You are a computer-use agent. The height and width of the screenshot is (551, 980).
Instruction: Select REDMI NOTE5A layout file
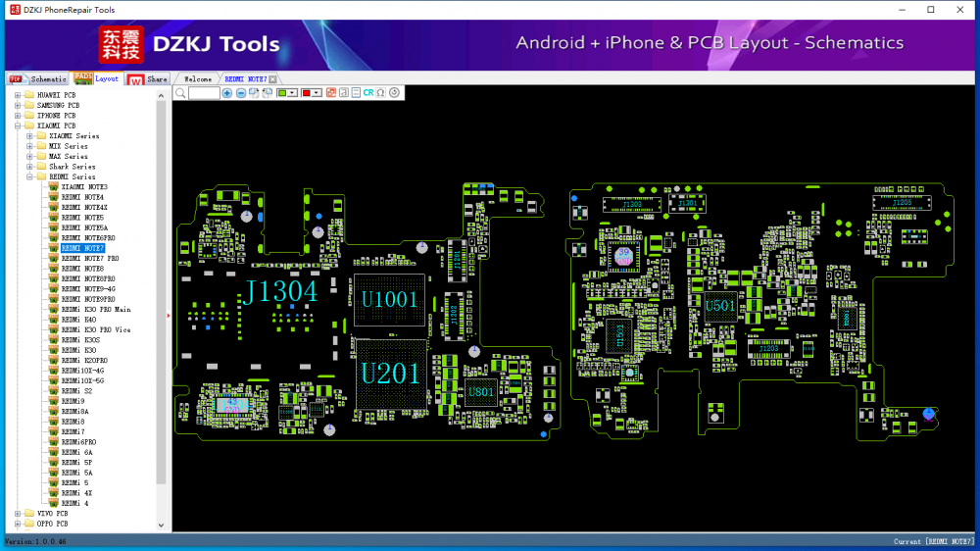(84, 227)
